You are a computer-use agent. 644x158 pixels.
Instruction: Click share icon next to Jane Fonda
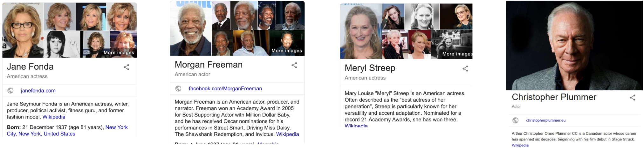(126, 67)
